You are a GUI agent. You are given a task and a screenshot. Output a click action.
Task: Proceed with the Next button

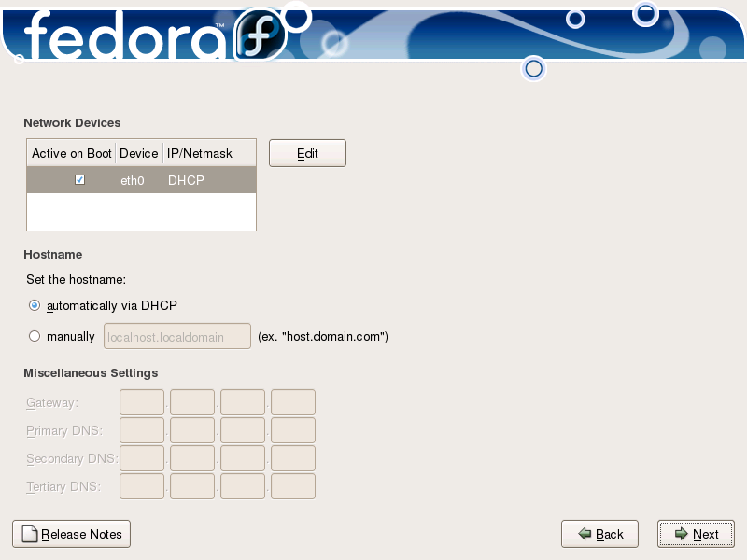click(696, 534)
